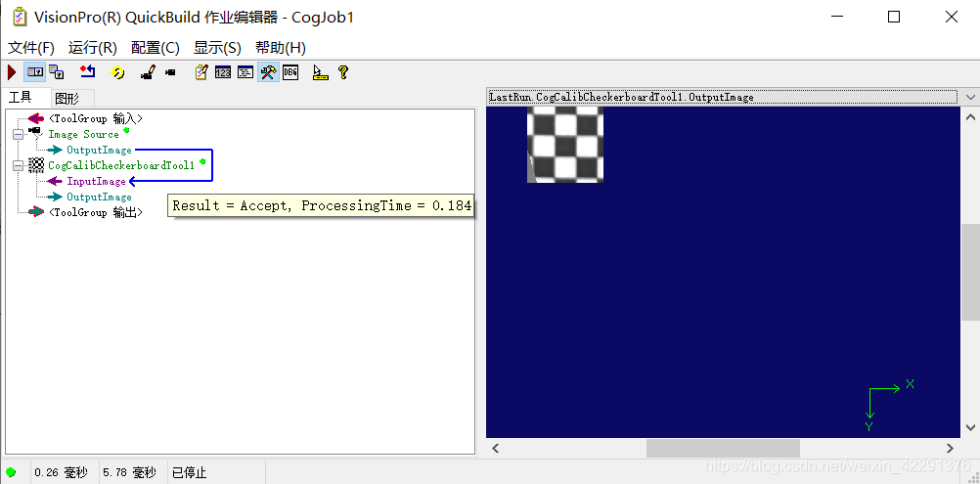Click the checkerboard icon of CogCalibCheckerboardTool1
Screen dimensions: 980x484
coord(36,165)
